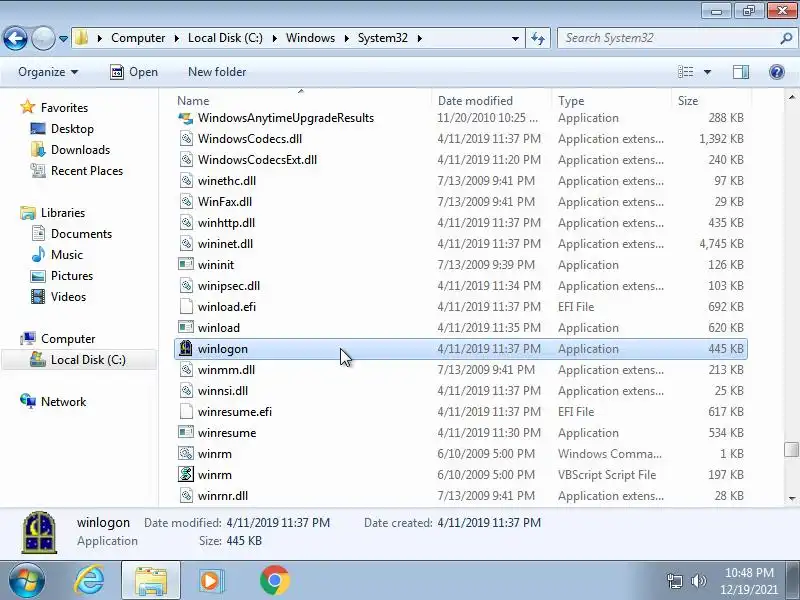Image resolution: width=800 pixels, height=600 pixels.
Task: Select winrnr.dll file
Action: [223, 495]
